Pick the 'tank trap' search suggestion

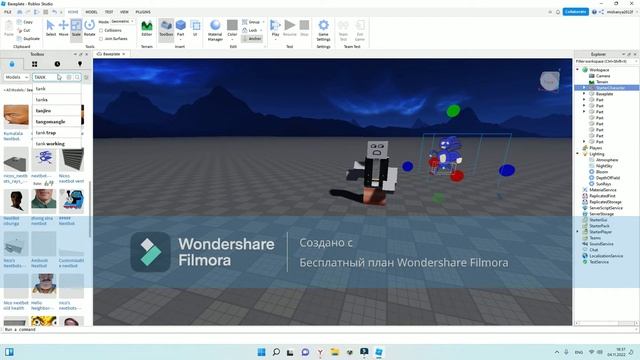click(x=57, y=133)
